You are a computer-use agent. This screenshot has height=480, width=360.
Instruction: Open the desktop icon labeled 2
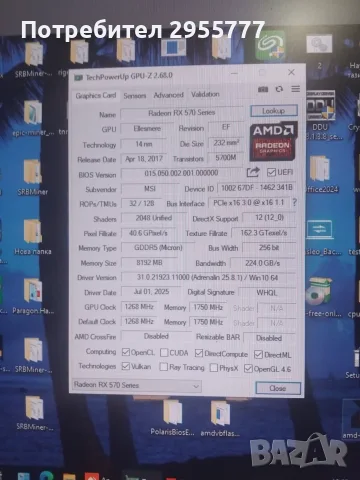(x=319, y=52)
